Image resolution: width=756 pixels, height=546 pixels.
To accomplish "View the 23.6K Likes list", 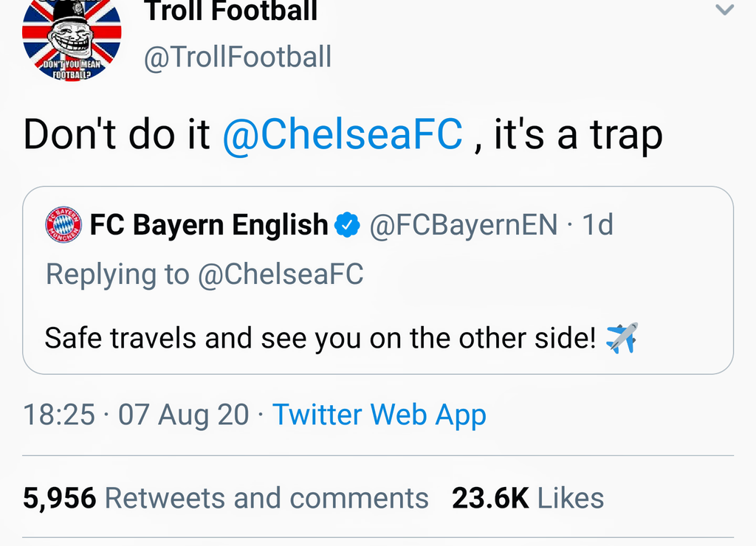I will pos(528,498).
